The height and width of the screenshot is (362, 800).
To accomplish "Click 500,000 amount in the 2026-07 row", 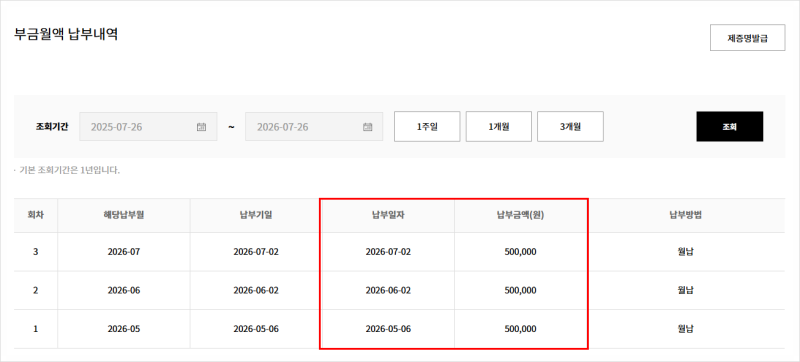I will coord(520,252).
